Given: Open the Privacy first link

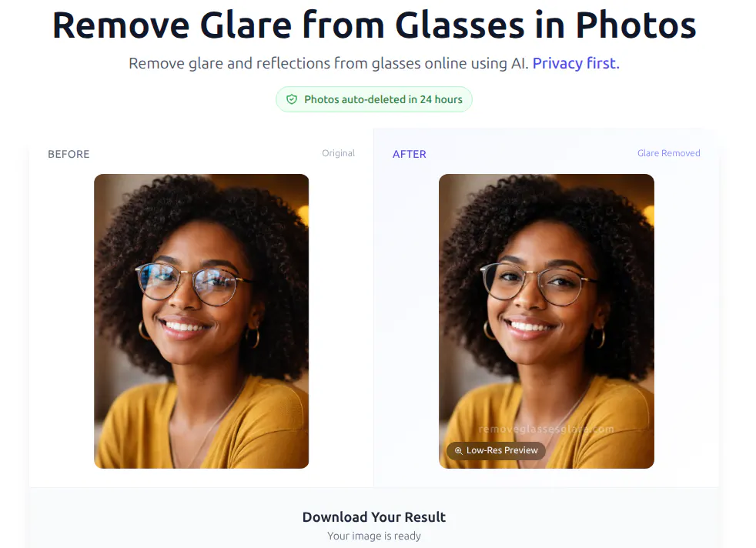Looking at the screenshot, I should pos(576,63).
